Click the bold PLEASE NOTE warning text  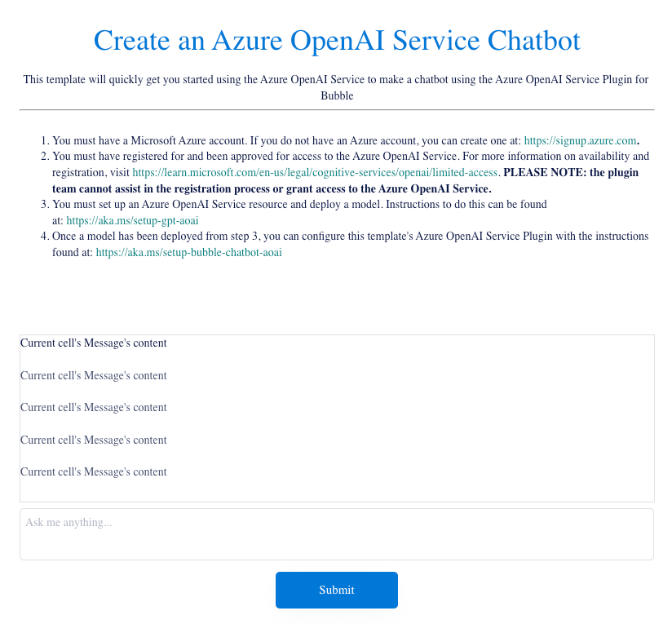pos(569,172)
